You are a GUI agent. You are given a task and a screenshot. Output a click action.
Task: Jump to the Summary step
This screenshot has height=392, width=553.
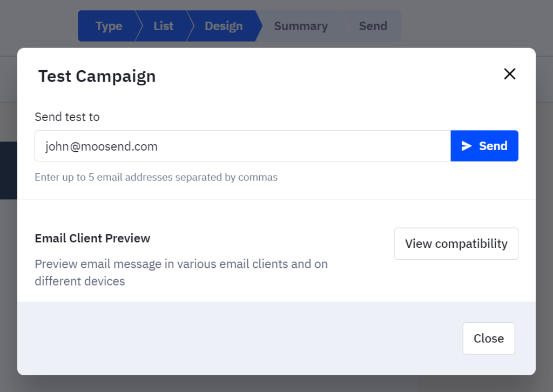pyautogui.click(x=300, y=26)
